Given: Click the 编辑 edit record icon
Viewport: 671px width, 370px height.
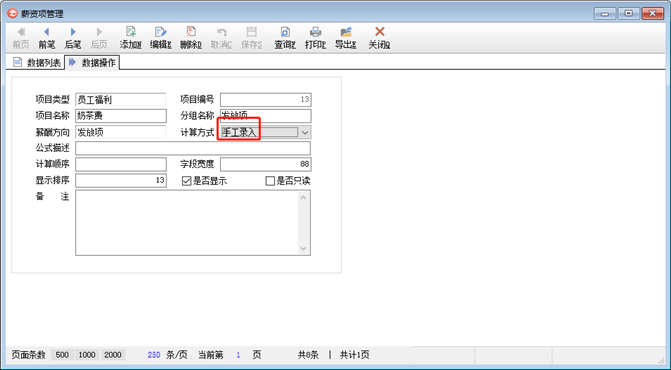Looking at the screenshot, I should click(160, 32).
